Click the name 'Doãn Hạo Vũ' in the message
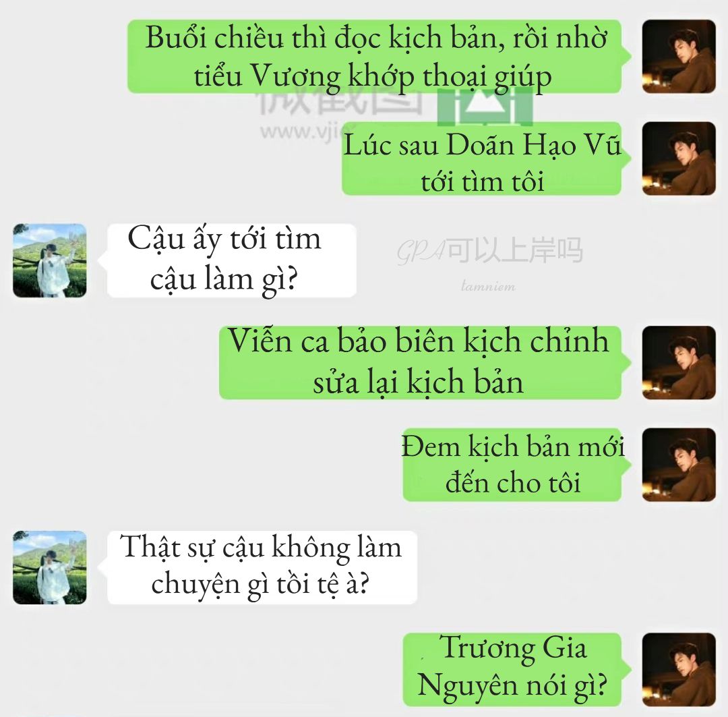Screen dimensions: 728x717 coord(533,145)
